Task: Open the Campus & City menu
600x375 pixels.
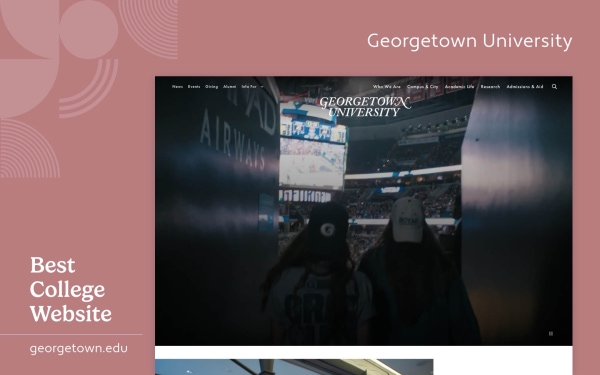Action: click(x=422, y=87)
